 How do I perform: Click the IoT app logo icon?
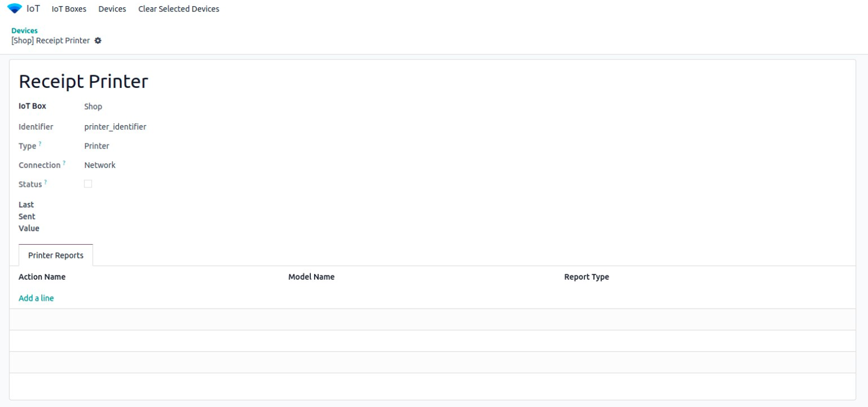coord(14,9)
